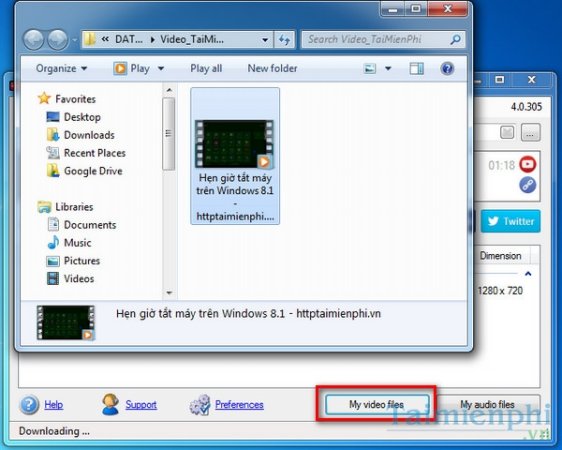The height and width of the screenshot is (450, 562).
Task: Expand the Play dropdown arrow
Action: tap(161, 68)
